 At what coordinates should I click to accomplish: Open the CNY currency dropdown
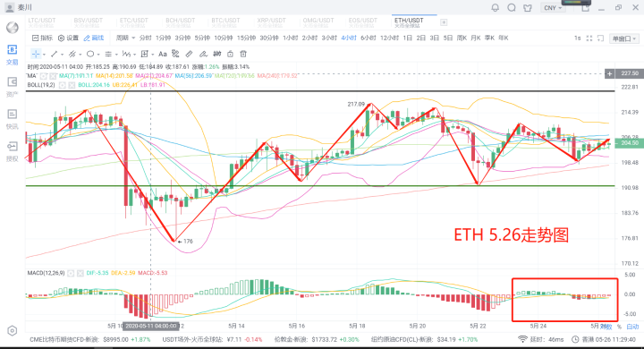(553, 8)
